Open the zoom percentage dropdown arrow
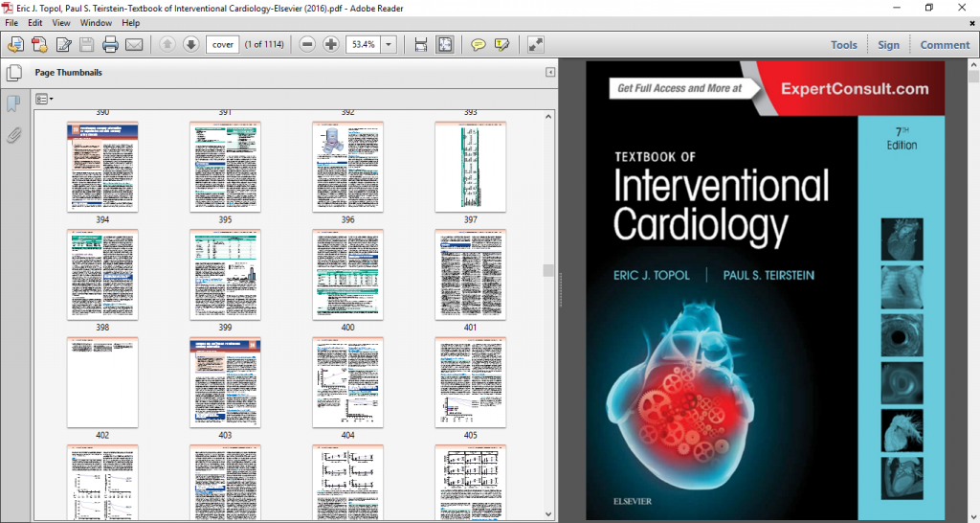This screenshot has height=523, width=980. [389, 44]
